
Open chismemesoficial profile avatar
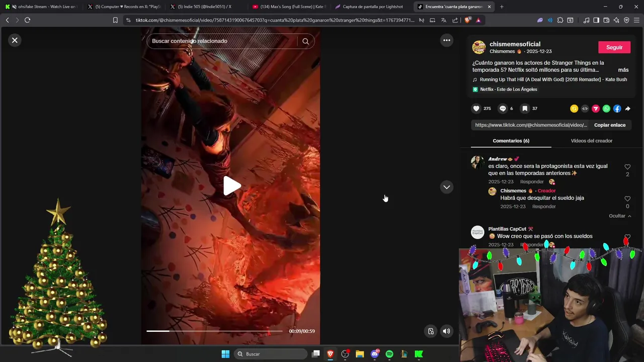pos(478,47)
